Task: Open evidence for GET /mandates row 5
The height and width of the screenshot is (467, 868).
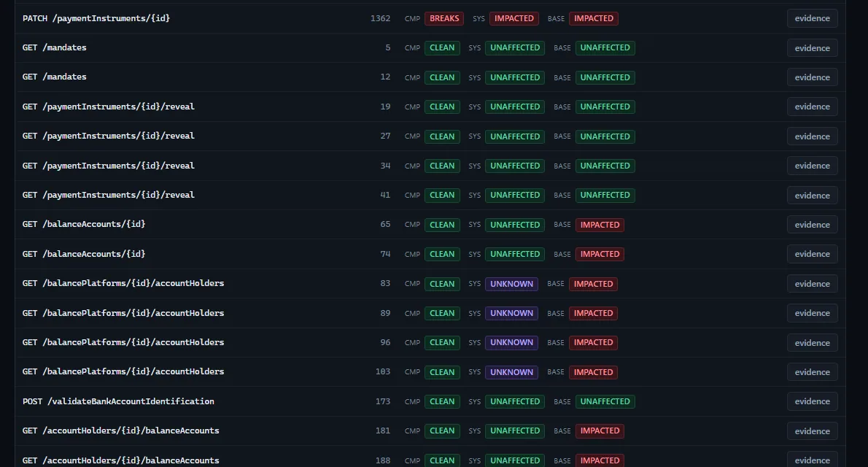Action: tap(812, 47)
